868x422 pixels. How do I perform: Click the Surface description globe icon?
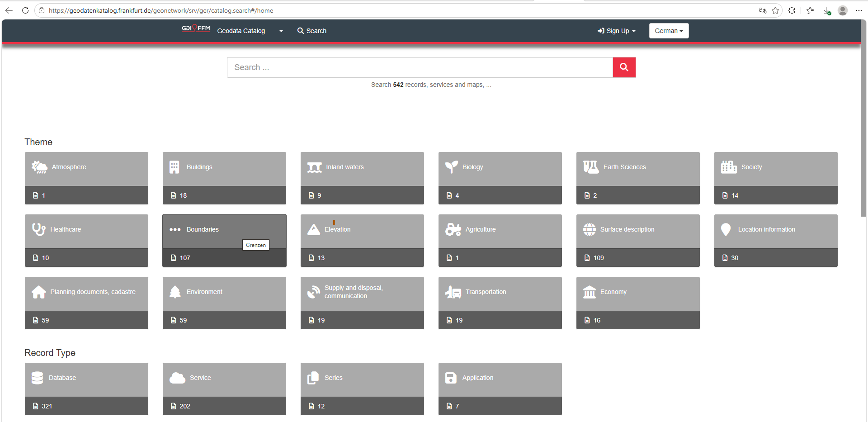589,229
